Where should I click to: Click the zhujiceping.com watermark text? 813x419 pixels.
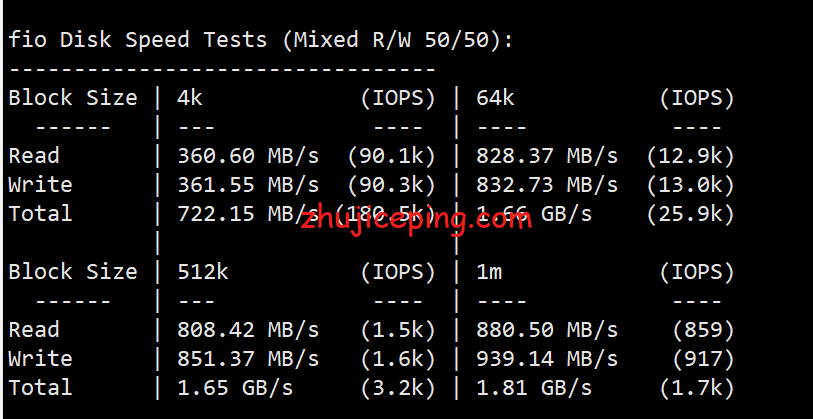(x=416, y=220)
